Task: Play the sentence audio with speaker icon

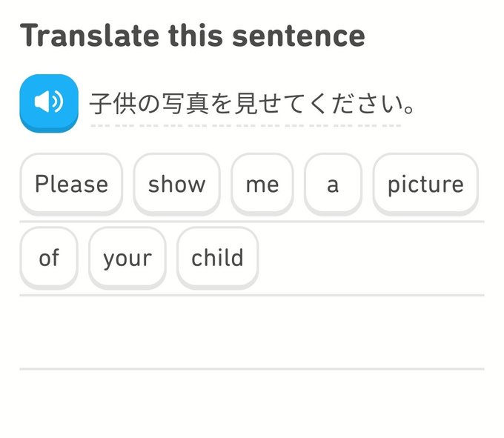Action: point(48,103)
